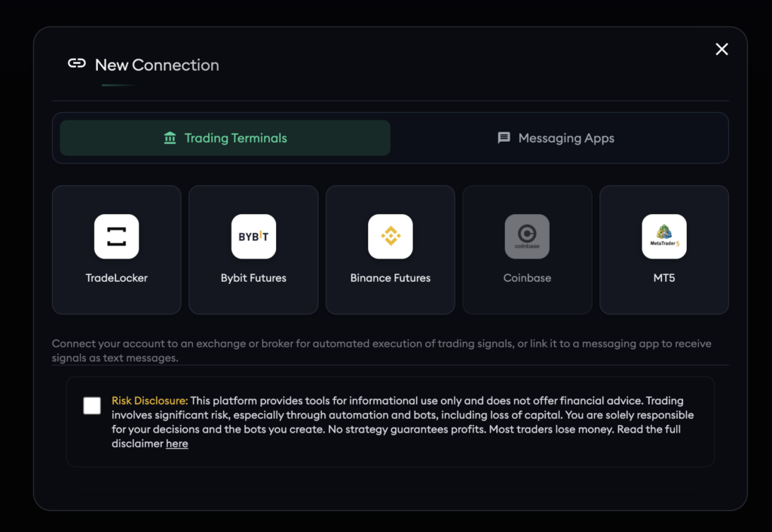772x532 pixels.
Task: Click the bank icon in Trading Terminals tab
Action: pyautogui.click(x=170, y=138)
